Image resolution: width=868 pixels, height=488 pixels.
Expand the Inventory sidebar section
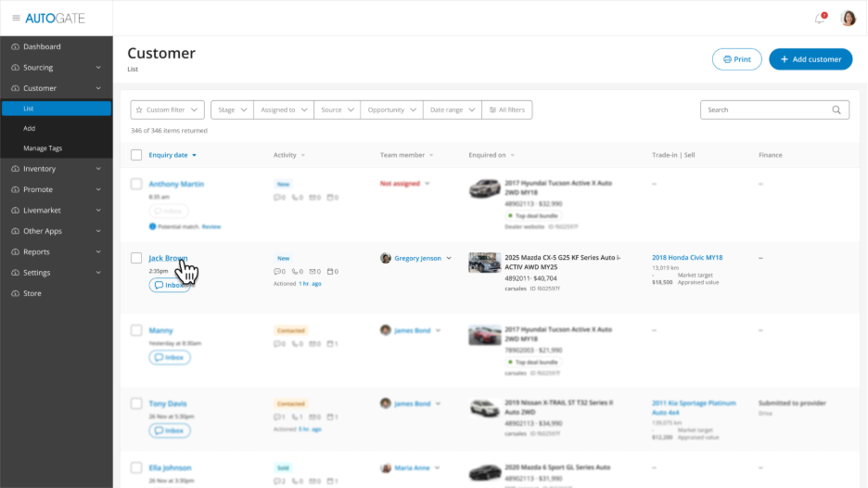56,169
